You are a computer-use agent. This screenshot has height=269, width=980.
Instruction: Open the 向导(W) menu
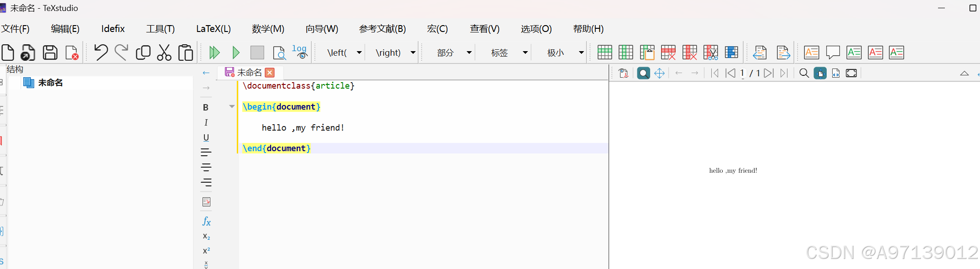(x=322, y=29)
